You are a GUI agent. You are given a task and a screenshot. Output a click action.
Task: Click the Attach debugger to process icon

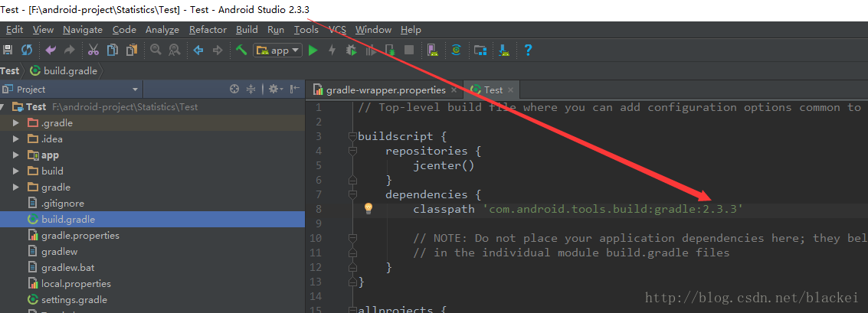(x=390, y=51)
